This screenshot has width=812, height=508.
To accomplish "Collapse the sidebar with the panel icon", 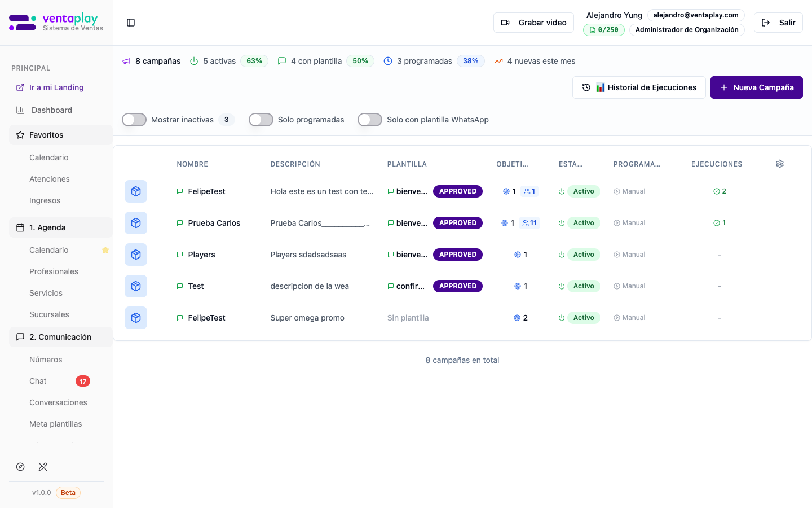I will (x=131, y=23).
